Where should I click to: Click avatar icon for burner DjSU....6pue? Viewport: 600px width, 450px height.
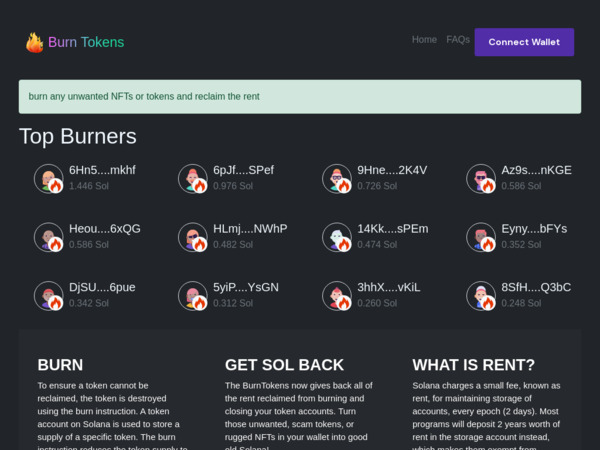[x=49, y=295]
